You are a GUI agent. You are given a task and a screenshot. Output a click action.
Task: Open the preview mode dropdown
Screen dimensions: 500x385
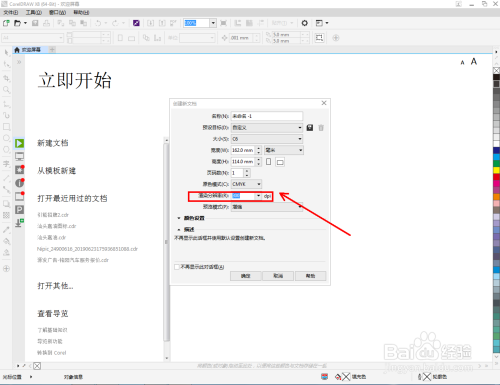(267, 207)
